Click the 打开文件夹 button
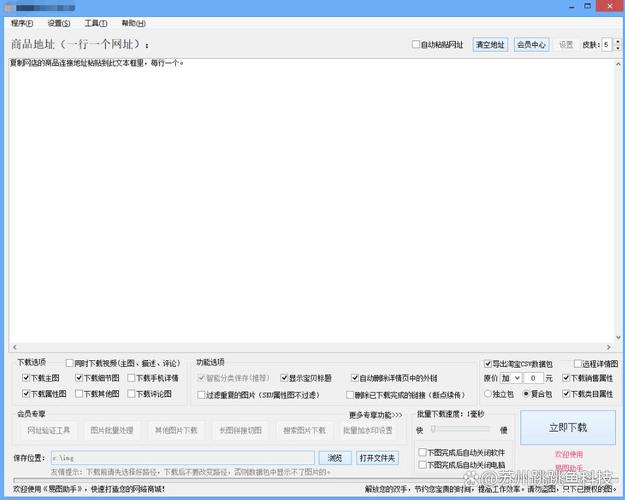 378,458
